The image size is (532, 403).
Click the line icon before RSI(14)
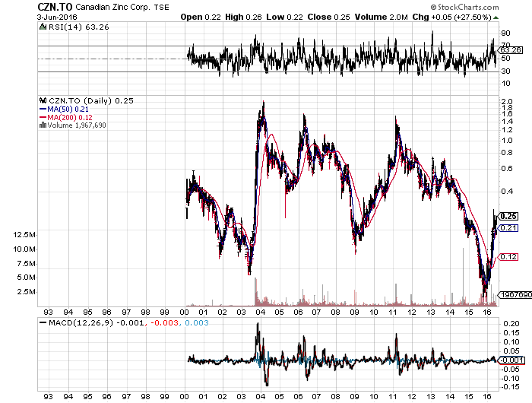42,27
